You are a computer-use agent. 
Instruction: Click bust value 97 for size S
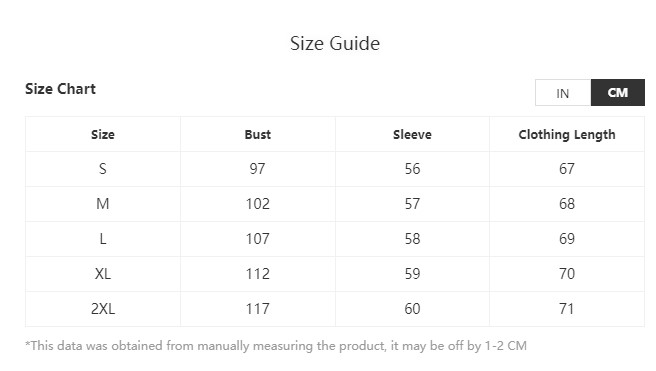(x=258, y=169)
